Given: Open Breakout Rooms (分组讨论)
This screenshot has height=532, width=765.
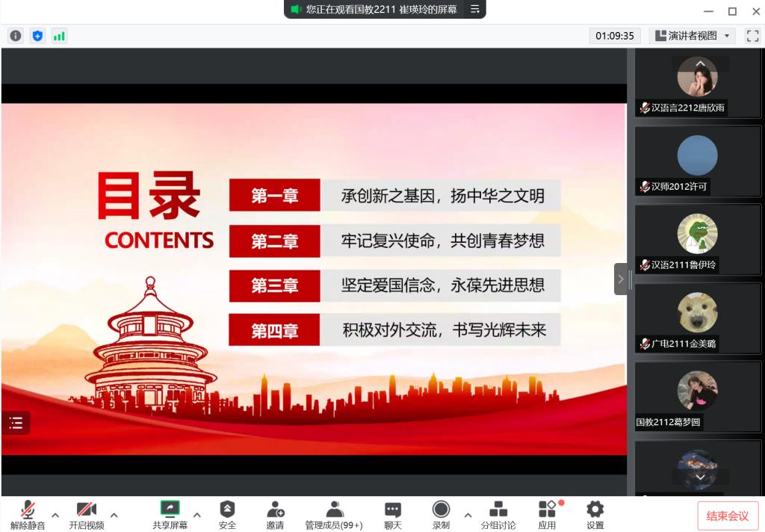Looking at the screenshot, I should pyautogui.click(x=498, y=515).
